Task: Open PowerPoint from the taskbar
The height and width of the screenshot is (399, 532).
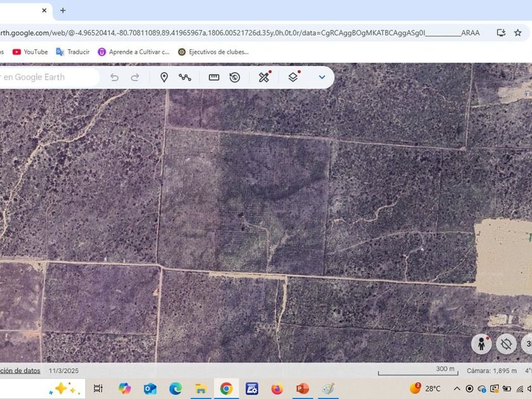Action: pos(302,388)
